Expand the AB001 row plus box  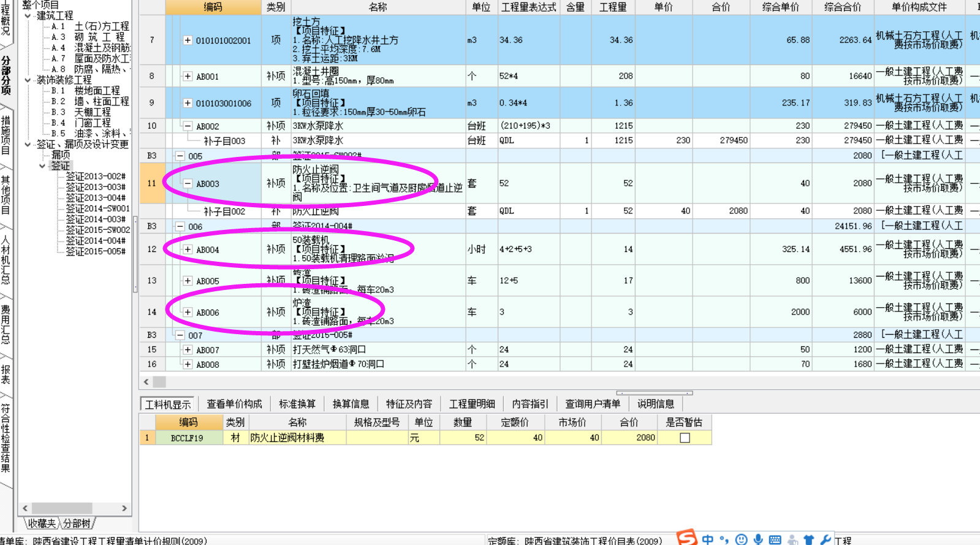point(188,77)
